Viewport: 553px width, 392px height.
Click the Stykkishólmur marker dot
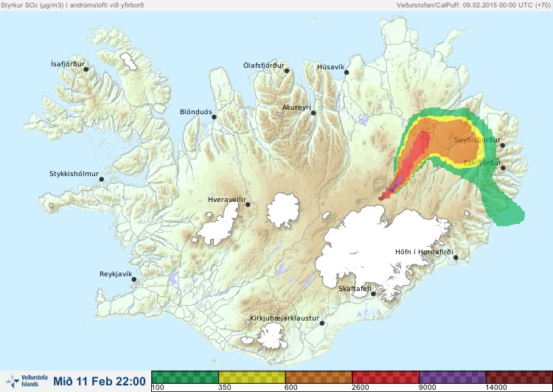102,180
